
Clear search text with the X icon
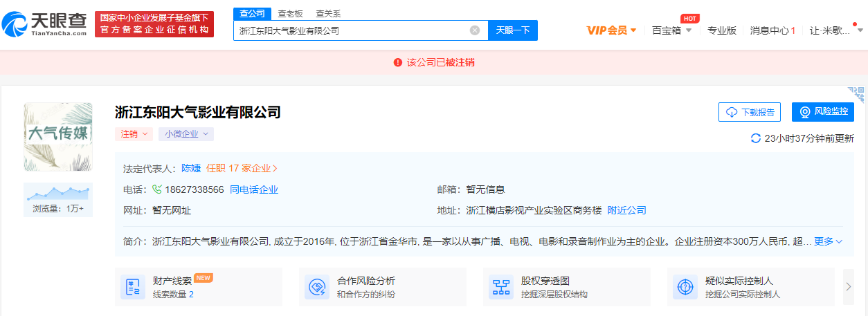475,30
